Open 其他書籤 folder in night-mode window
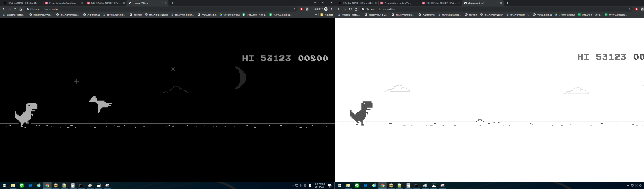Image resolution: width=644 pixels, height=189 pixels. [326, 15]
